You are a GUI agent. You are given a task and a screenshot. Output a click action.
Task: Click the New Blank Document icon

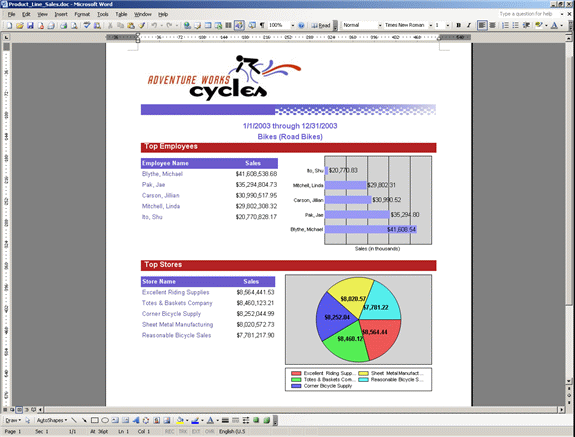9,25
